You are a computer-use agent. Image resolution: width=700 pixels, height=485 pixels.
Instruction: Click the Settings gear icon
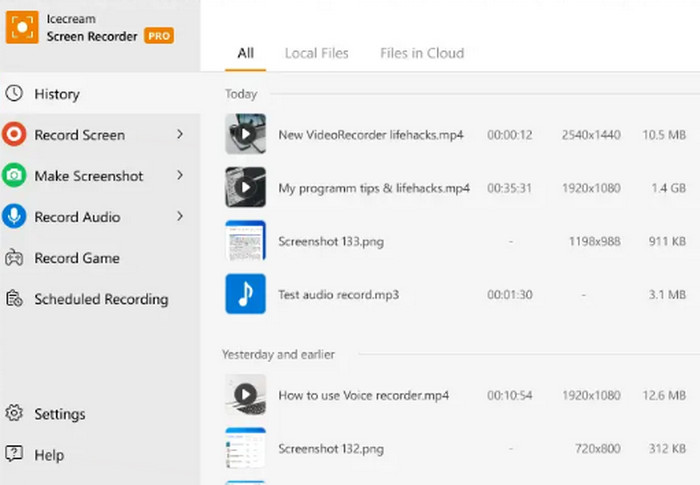14,414
